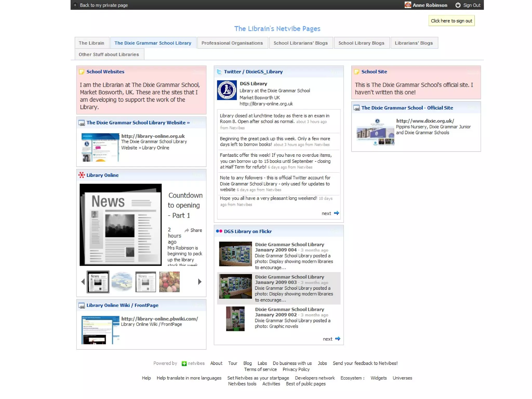Select the fruit thumbnail in carousel
This screenshot has height=399, width=532.
pyautogui.click(x=169, y=282)
